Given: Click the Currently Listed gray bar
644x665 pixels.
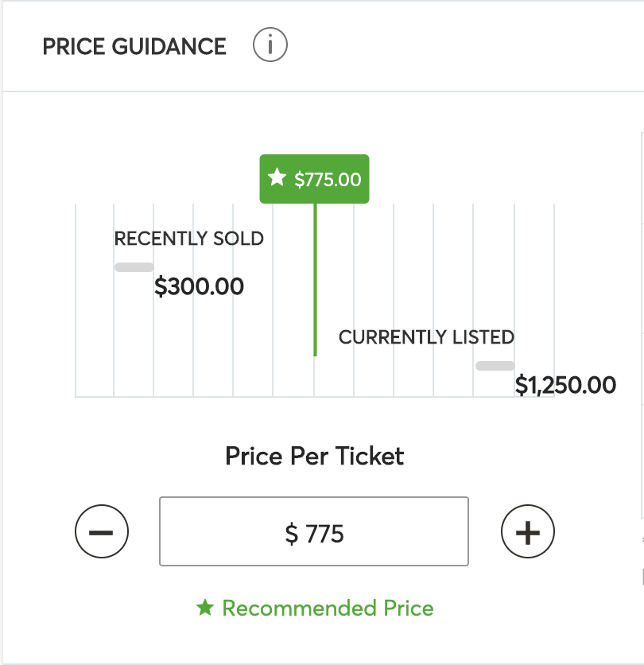Looking at the screenshot, I should pos(495,366).
